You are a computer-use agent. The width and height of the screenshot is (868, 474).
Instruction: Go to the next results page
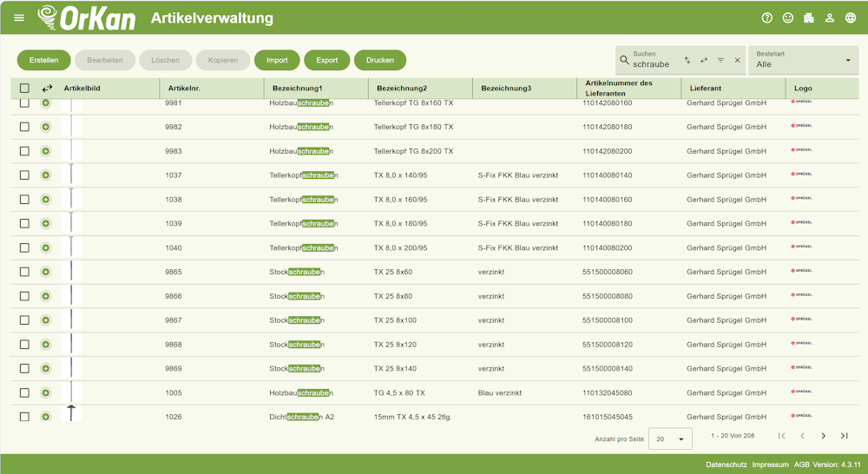pos(823,436)
